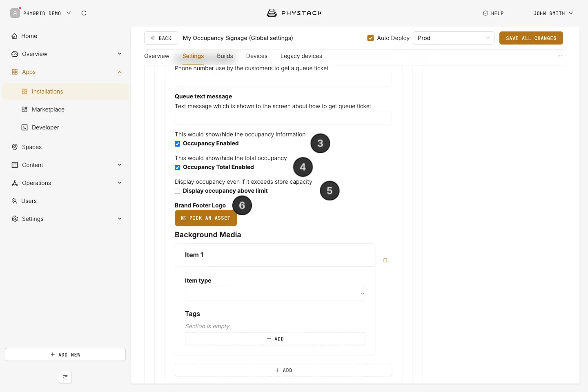Switch to the Builds tab
The width and height of the screenshot is (588, 392).
coord(225,56)
